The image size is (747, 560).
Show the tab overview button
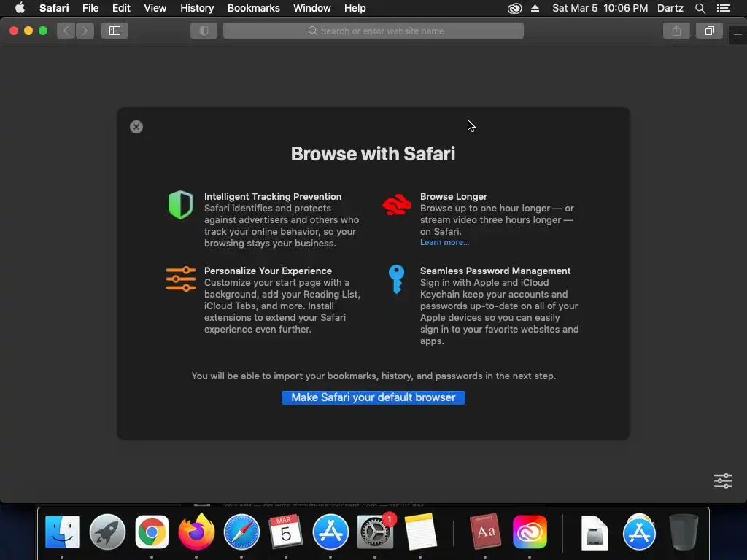[709, 31]
